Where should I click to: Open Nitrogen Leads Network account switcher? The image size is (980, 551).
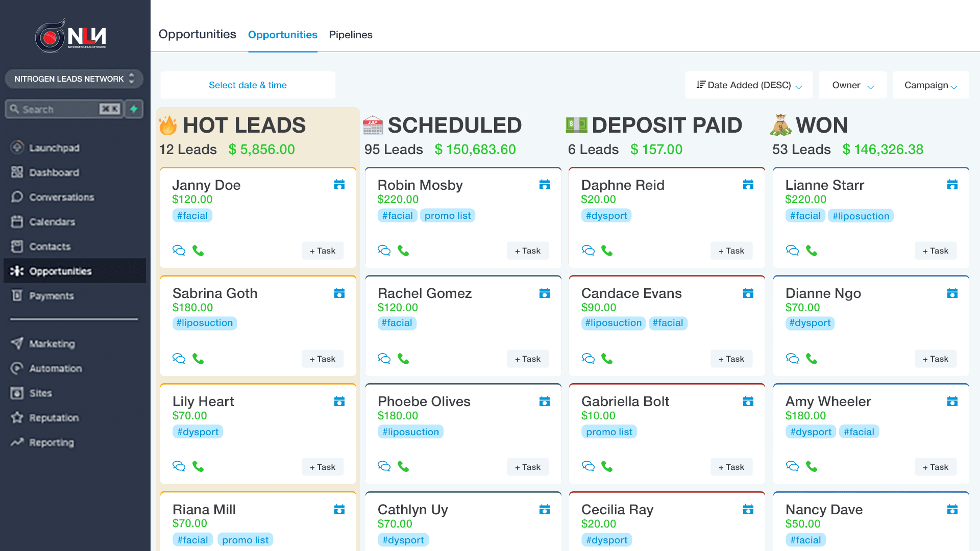point(74,79)
